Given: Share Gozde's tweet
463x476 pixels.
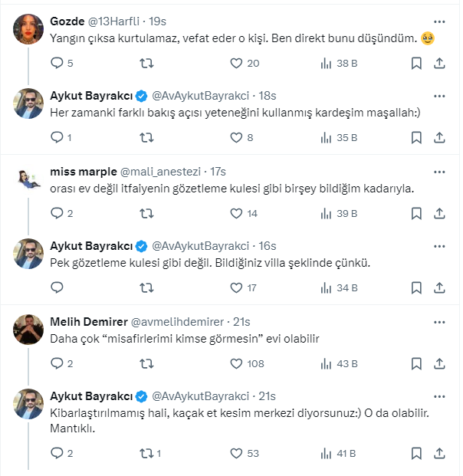Looking at the screenshot, I should [439, 64].
